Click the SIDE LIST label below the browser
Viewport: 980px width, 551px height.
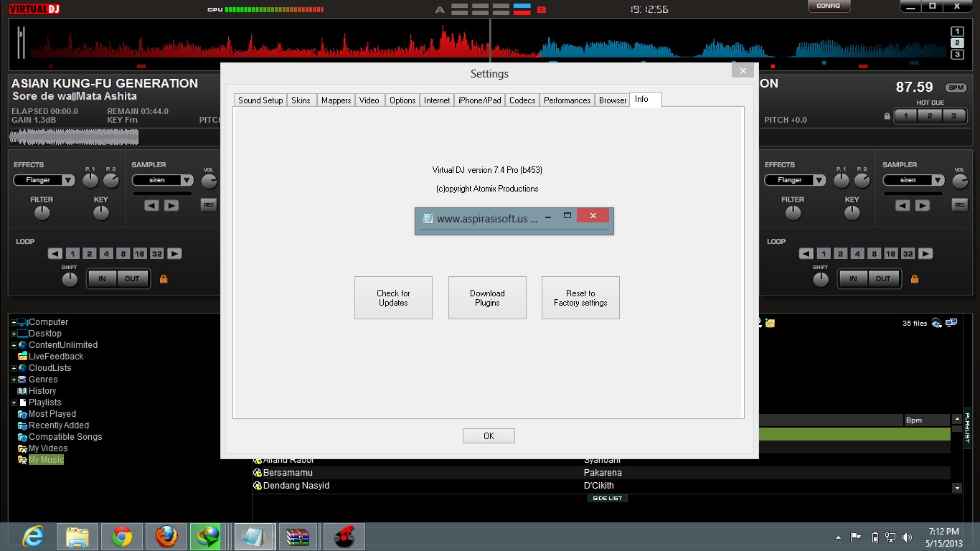click(x=607, y=498)
